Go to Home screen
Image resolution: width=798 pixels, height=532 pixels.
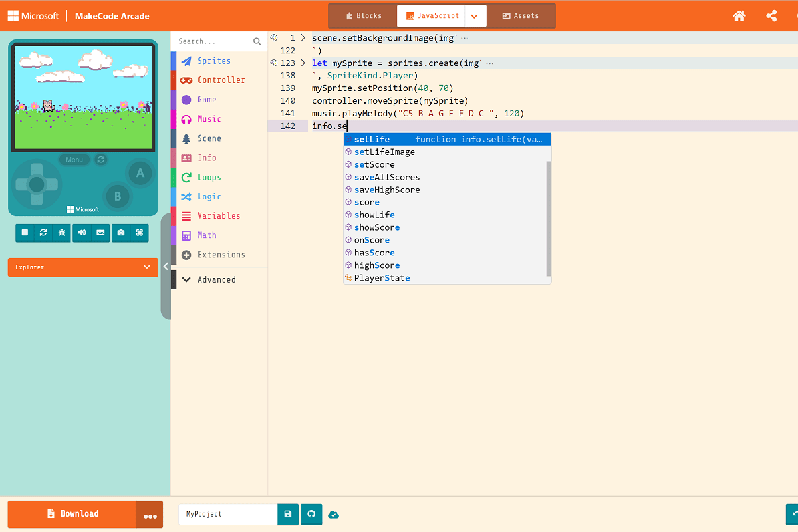point(739,16)
